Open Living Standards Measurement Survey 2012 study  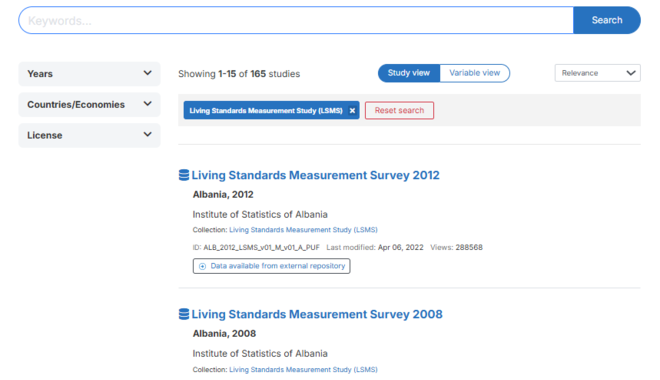[315, 175]
